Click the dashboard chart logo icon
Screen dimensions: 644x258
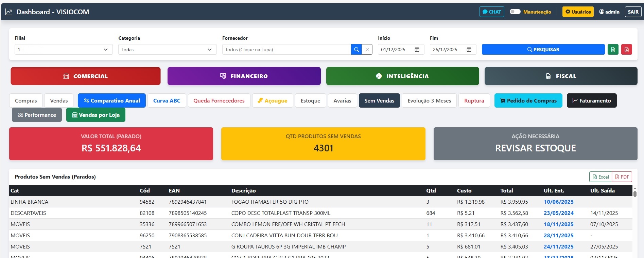(9, 12)
